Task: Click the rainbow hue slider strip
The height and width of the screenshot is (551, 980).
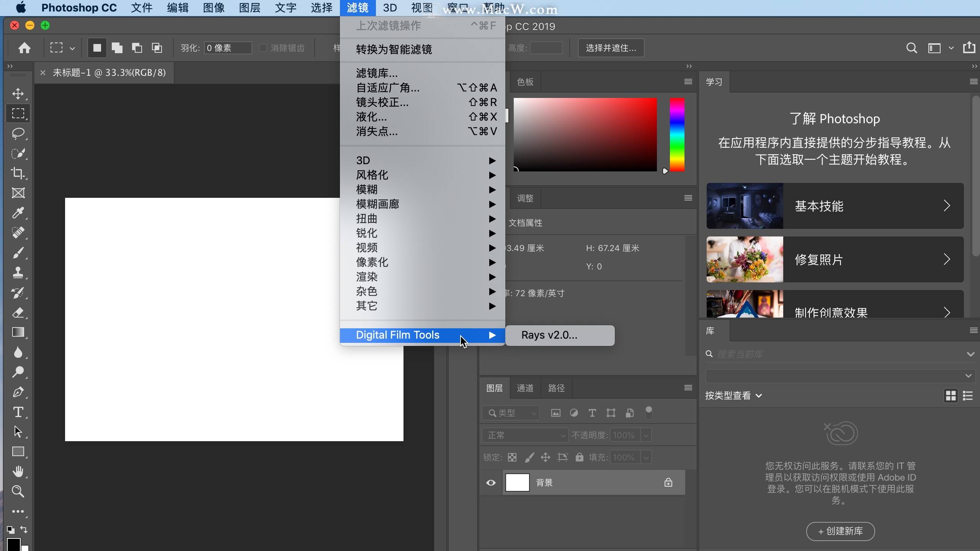Action: pos(677,134)
